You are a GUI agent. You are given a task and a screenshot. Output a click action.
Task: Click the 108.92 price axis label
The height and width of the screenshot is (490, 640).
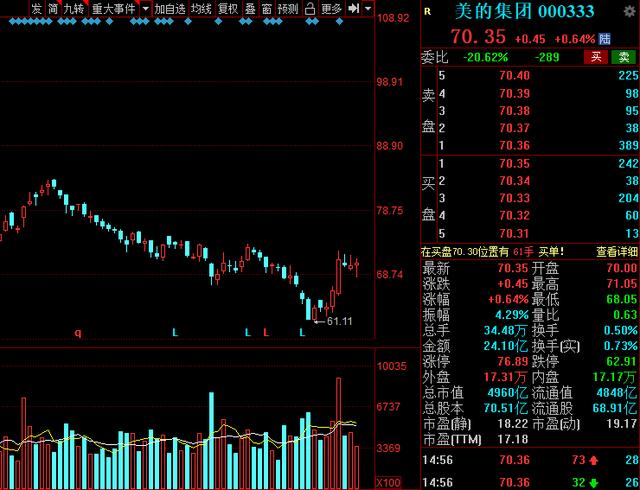click(393, 18)
